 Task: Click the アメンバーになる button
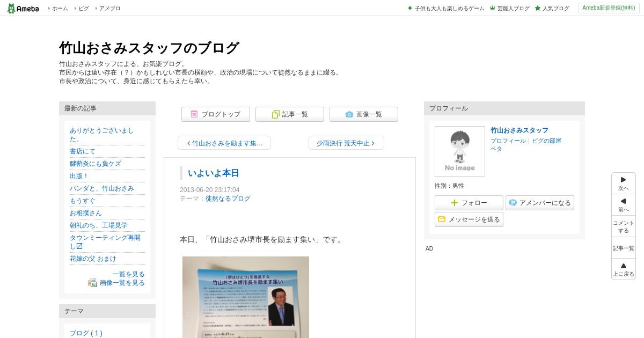pos(540,203)
